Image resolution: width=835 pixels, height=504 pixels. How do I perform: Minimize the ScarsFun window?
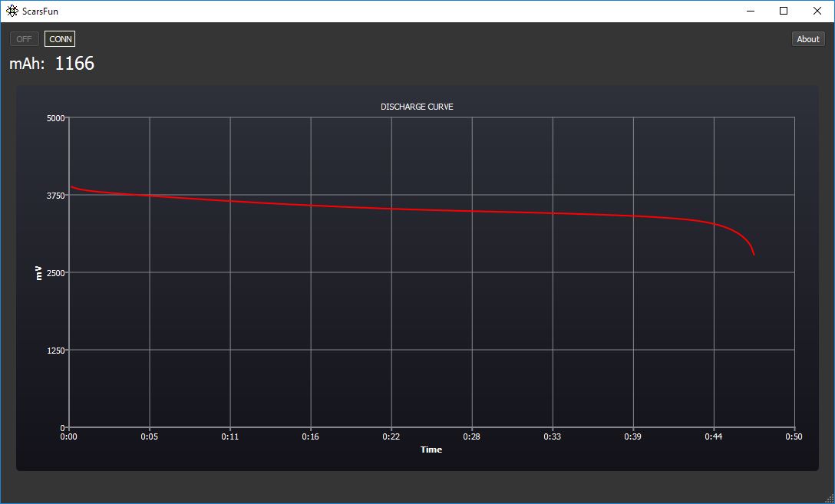click(x=749, y=12)
